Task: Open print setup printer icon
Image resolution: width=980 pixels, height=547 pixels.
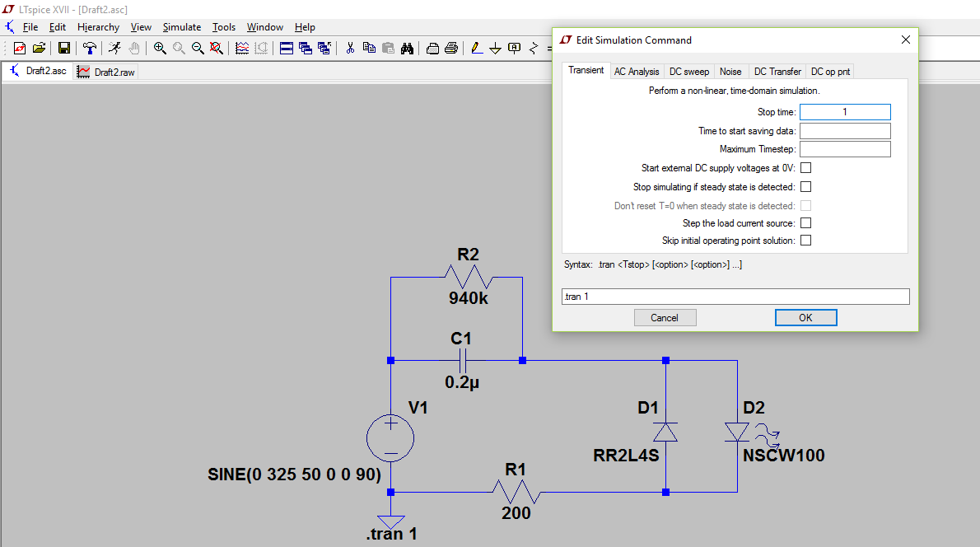Action: coord(432,48)
